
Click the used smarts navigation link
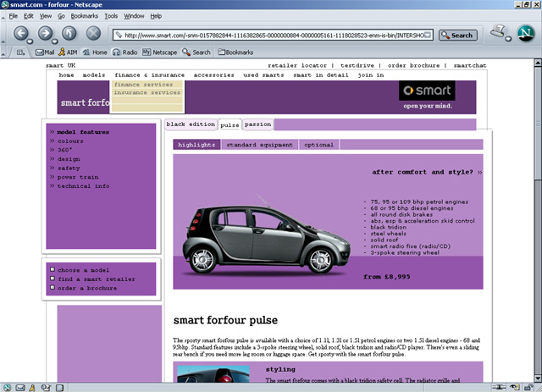click(x=263, y=75)
